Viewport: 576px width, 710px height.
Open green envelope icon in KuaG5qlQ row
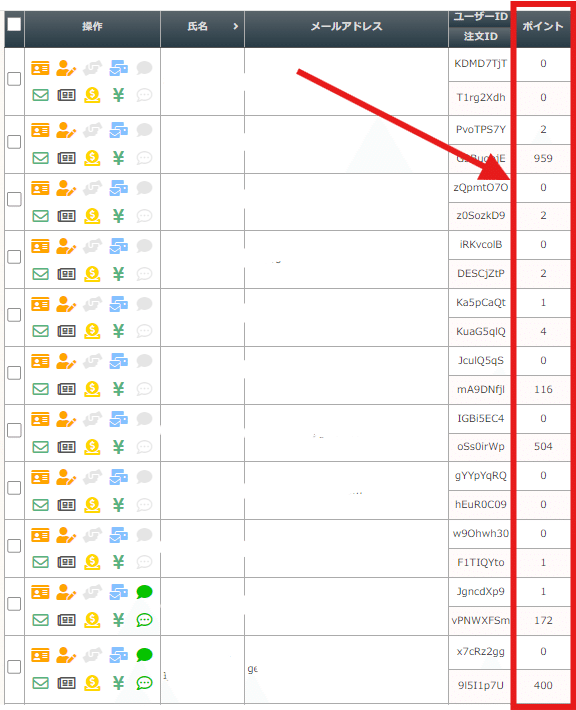40,331
